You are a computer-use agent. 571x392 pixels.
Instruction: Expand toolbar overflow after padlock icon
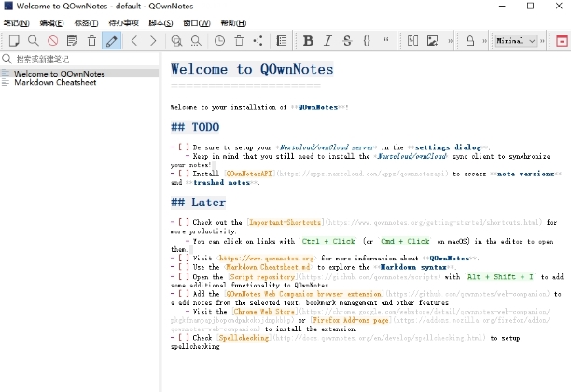484,41
